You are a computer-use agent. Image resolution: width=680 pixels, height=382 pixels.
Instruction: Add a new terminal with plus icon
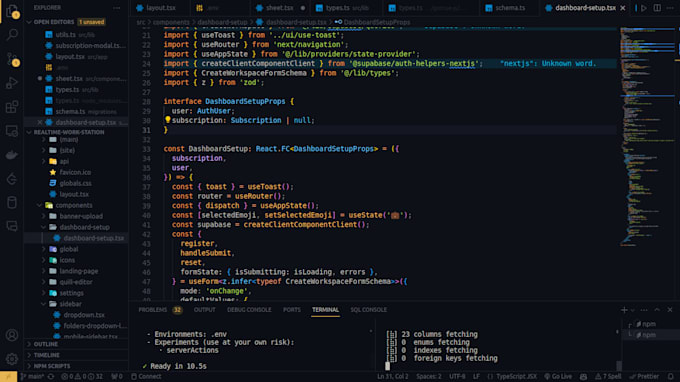click(x=624, y=310)
